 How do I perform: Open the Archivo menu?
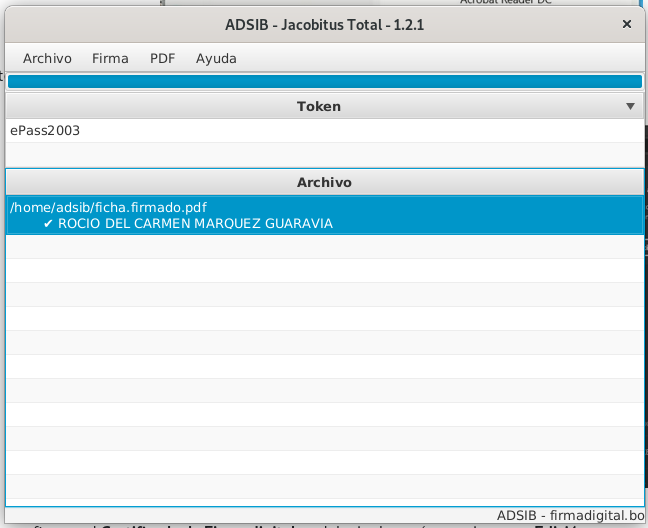(x=47, y=58)
